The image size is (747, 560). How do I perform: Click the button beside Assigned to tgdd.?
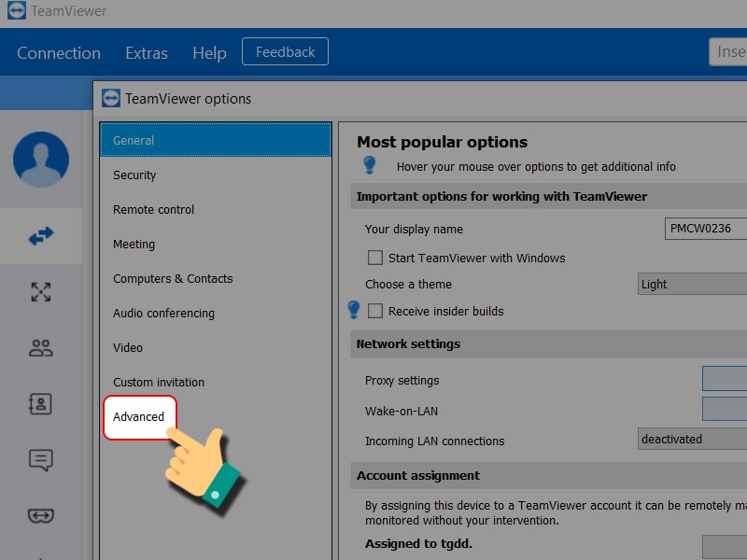tap(725, 547)
